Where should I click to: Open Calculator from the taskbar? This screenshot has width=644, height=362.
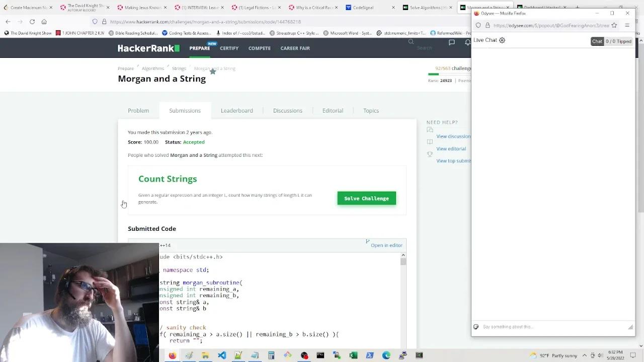coord(271,355)
